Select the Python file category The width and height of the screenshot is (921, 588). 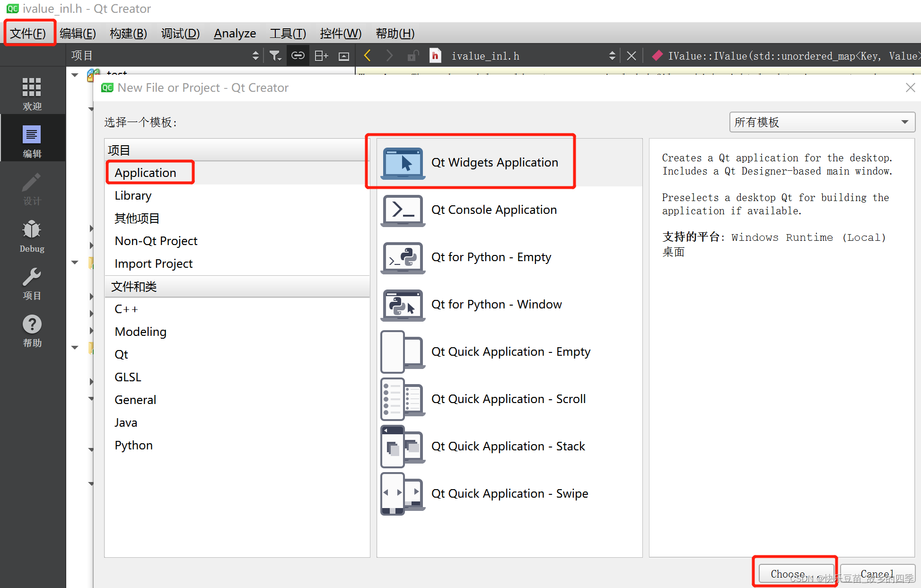(x=237, y=445)
